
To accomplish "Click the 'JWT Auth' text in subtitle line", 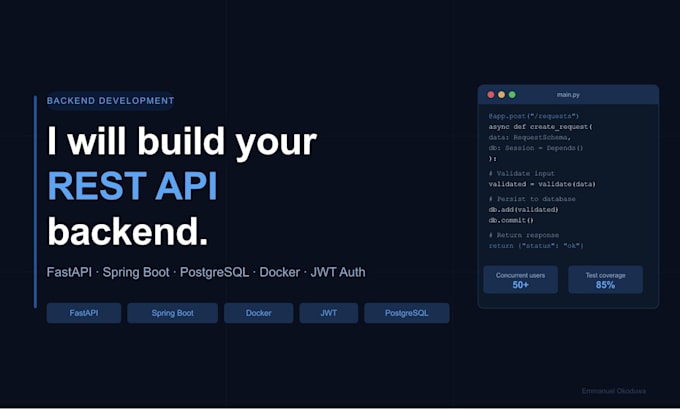I will point(338,272).
